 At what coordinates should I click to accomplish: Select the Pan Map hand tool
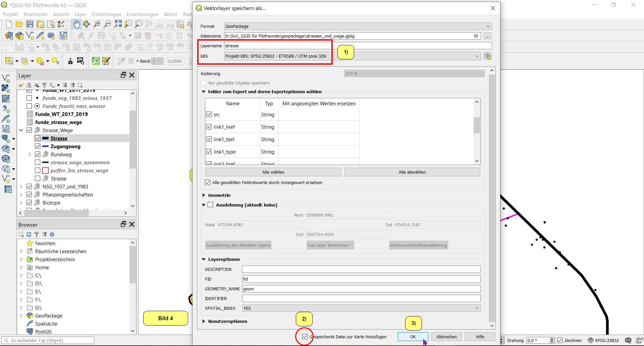pos(76,24)
